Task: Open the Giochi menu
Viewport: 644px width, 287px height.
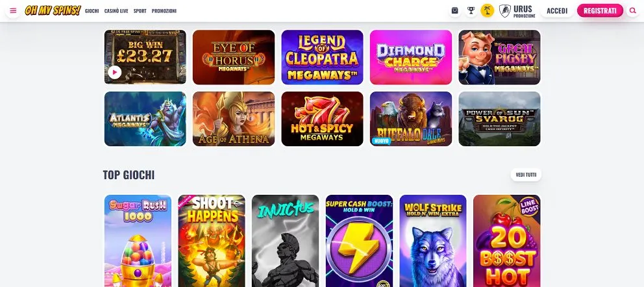Action: pyautogui.click(x=92, y=11)
